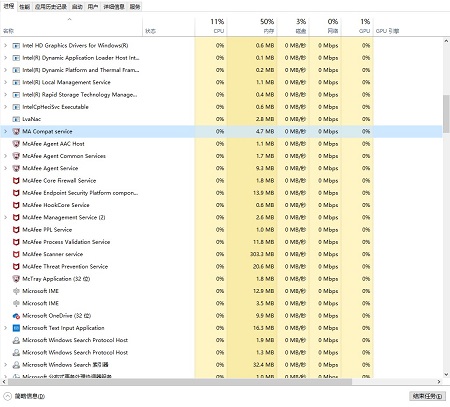Image resolution: width=450 pixels, height=407 pixels.
Task: Click the 结束任务 button
Action: coord(427,396)
